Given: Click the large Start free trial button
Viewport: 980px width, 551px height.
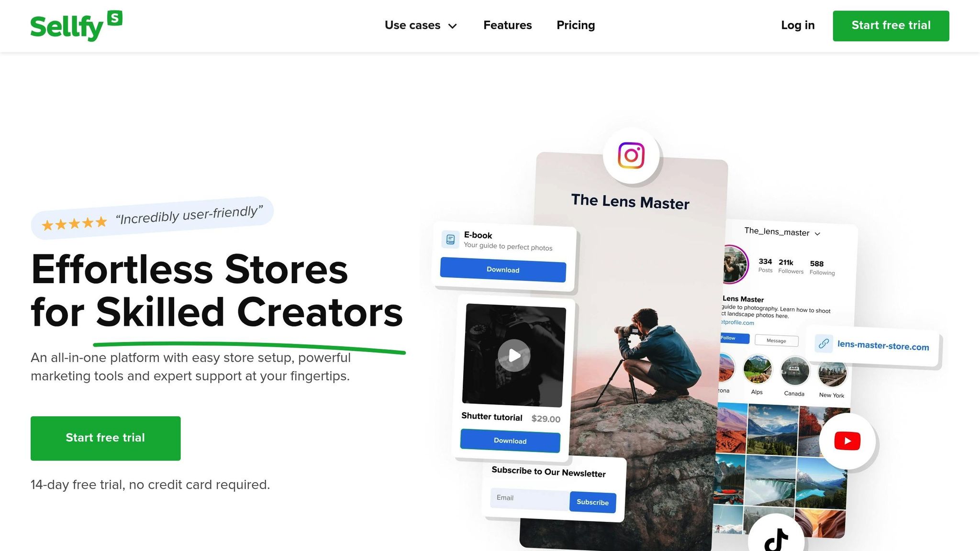Looking at the screenshot, I should click(106, 438).
